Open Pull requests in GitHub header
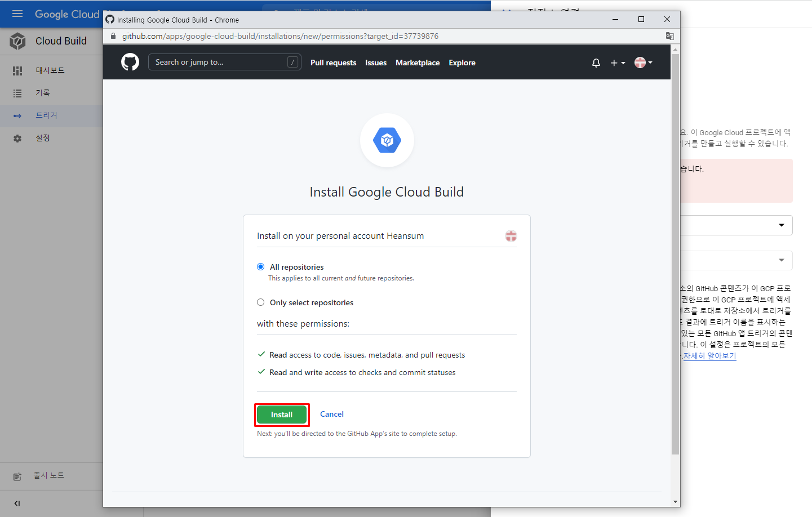 click(x=333, y=63)
